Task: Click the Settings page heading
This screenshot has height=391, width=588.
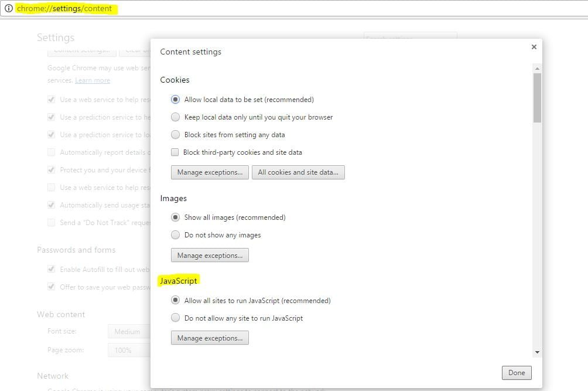Action: pyautogui.click(x=56, y=38)
